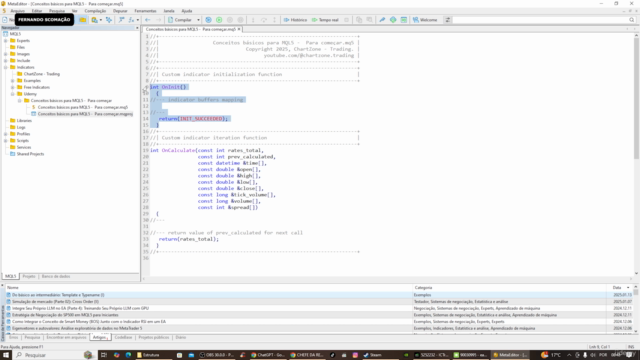Close the Conceitos básicos editor tab
Image resolution: width=640 pixels, height=360 pixels.
pyautogui.click(x=239, y=29)
